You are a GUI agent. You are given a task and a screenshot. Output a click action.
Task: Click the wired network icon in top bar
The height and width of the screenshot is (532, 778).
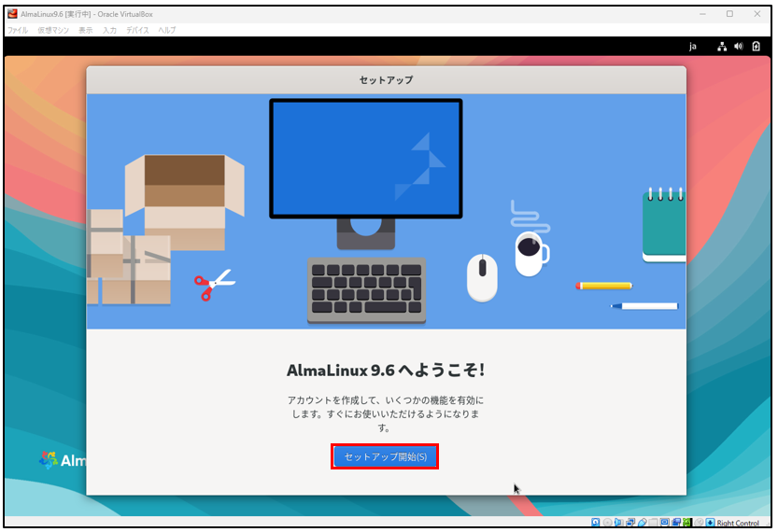722,46
